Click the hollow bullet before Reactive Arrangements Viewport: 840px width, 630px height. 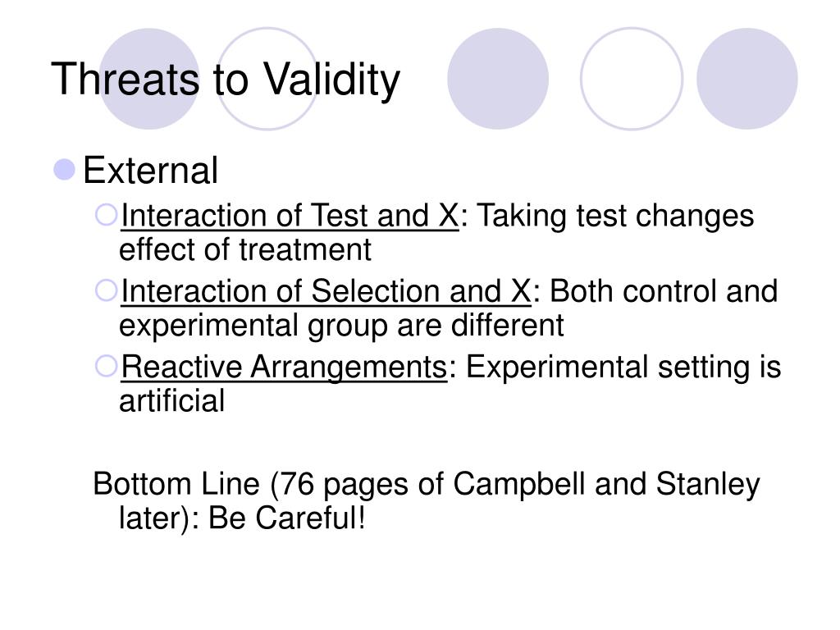(106, 367)
